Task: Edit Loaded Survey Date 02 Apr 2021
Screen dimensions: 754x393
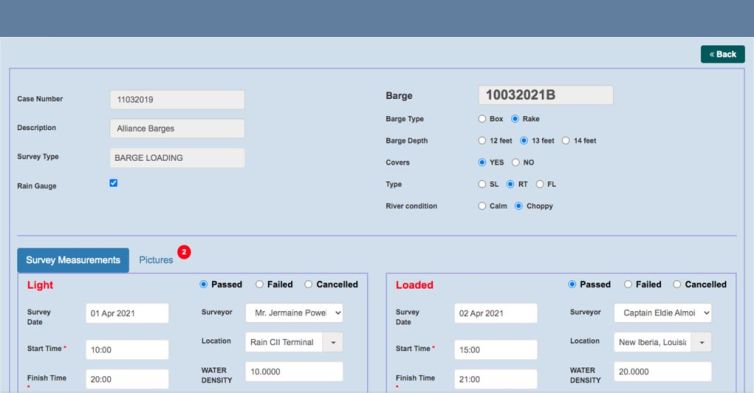Action: tap(495, 313)
